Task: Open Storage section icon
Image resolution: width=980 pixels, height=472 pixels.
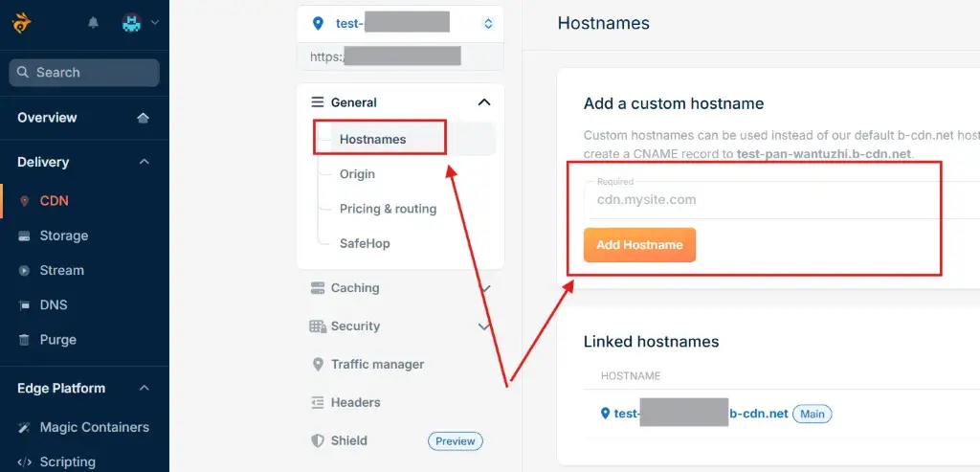Action: click(x=24, y=236)
